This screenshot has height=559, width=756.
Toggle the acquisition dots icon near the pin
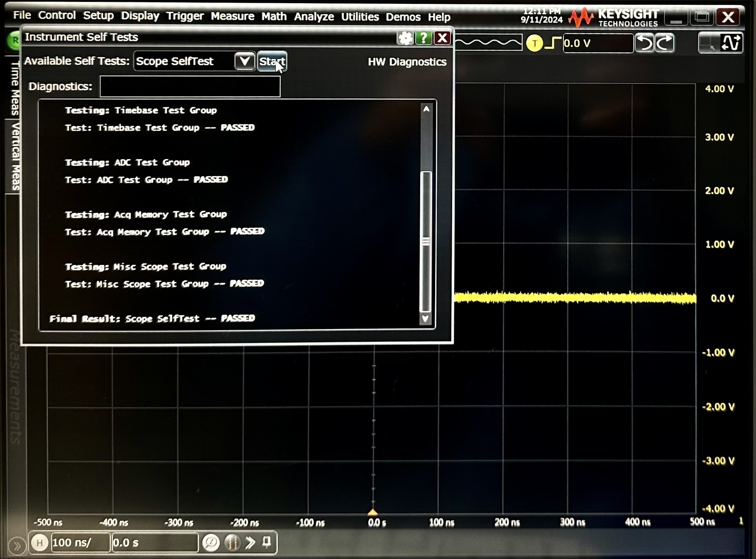click(x=232, y=542)
